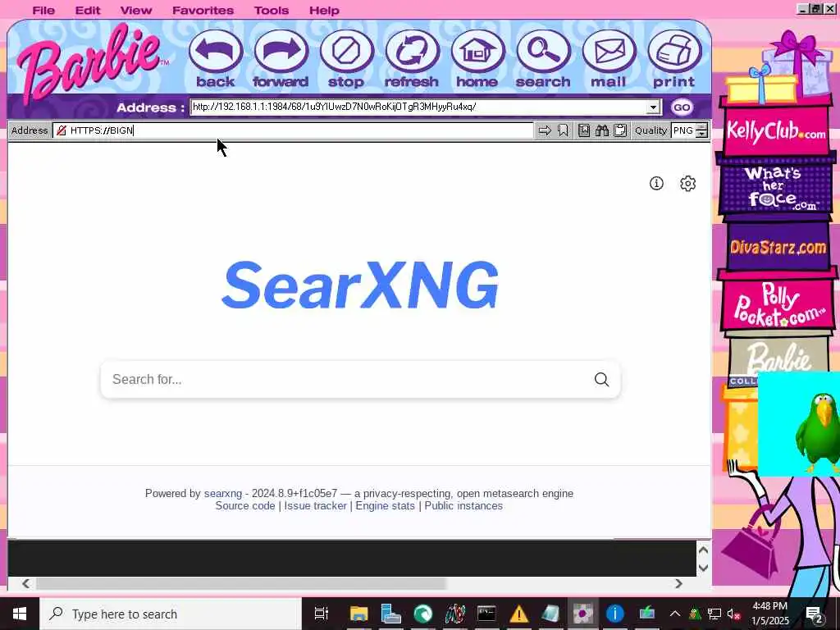Click the horizontal scrollbar thumb
This screenshot has width=840, height=630.
pos(240,583)
